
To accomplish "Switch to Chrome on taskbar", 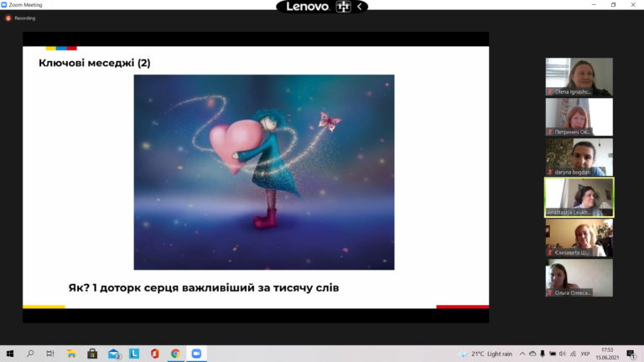I will point(175,354).
